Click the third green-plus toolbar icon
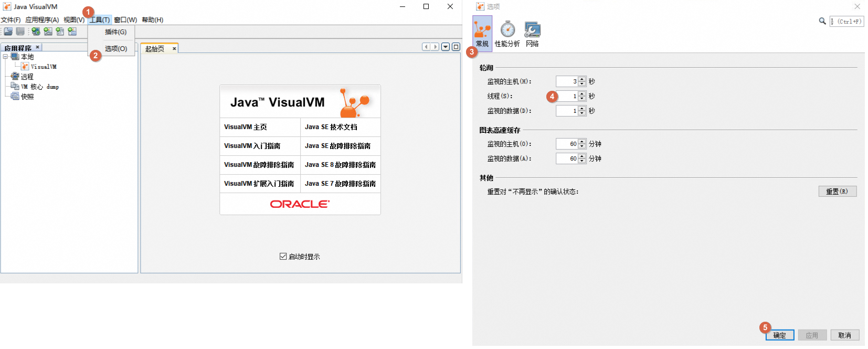This screenshot has width=868, height=349. (60, 31)
